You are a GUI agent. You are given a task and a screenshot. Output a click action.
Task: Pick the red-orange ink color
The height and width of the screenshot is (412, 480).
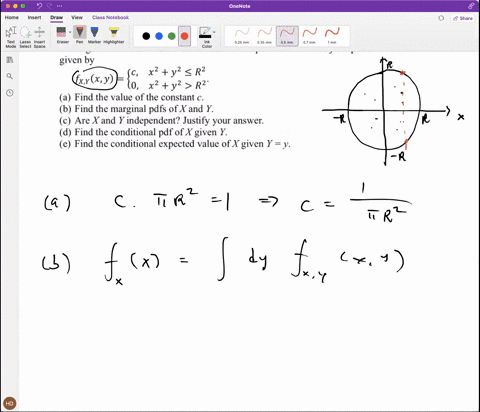click(x=184, y=36)
